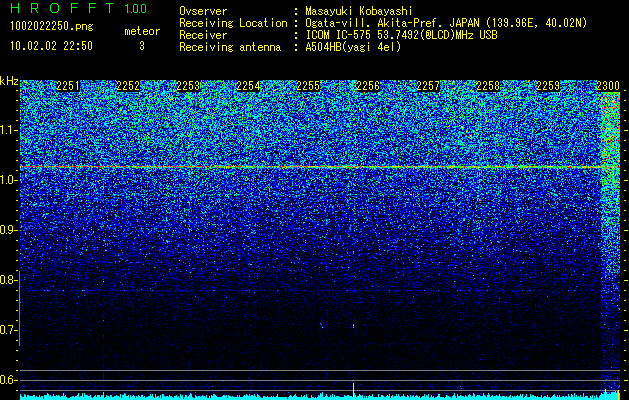Click the 2251 time marker
The height and width of the screenshot is (400, 629).
tap(68, 86)
